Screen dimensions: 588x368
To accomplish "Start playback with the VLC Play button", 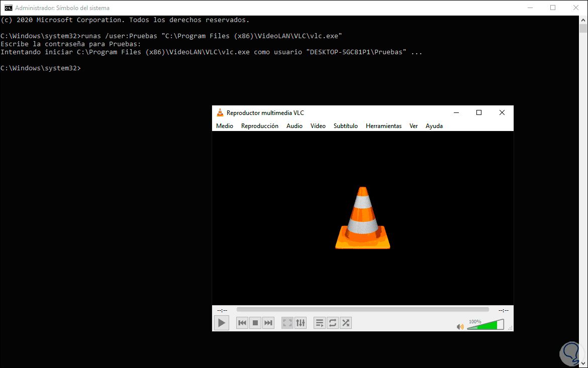I will point(222,323).
